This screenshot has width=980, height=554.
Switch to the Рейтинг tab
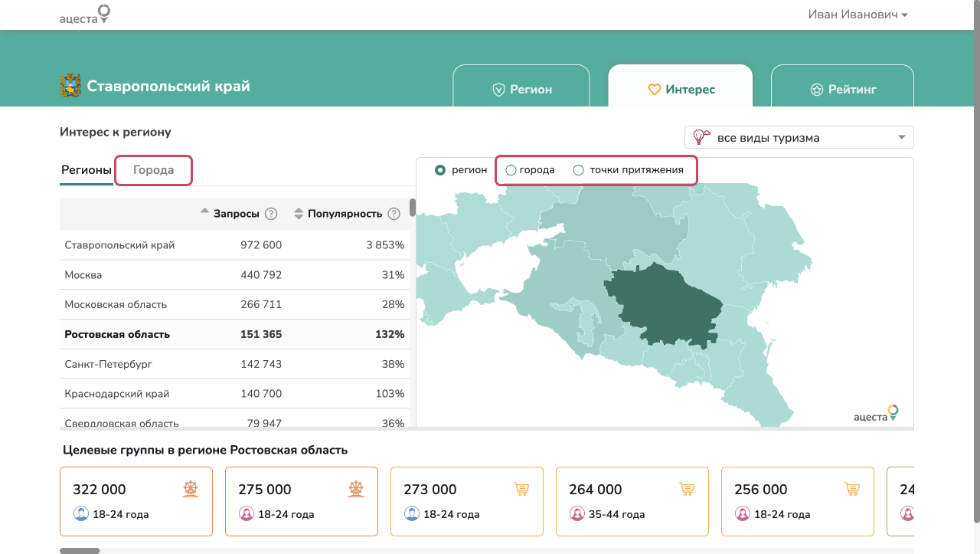842,89
